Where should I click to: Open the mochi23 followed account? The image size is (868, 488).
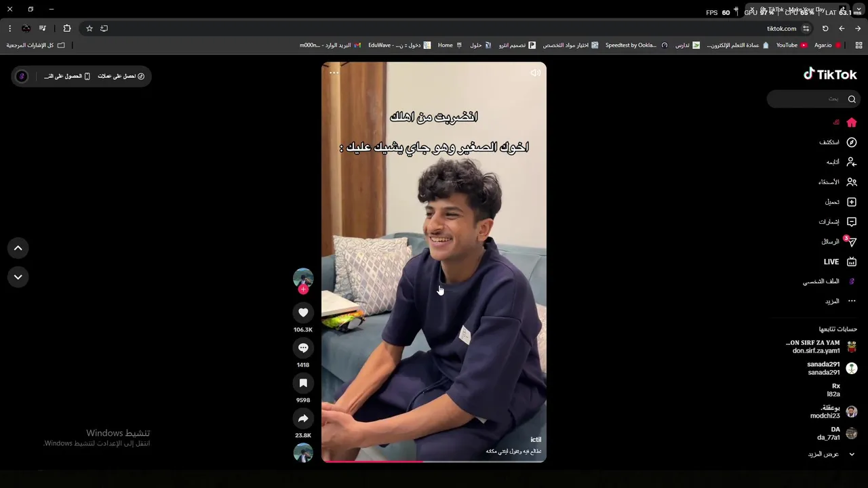tap(834, 411)
